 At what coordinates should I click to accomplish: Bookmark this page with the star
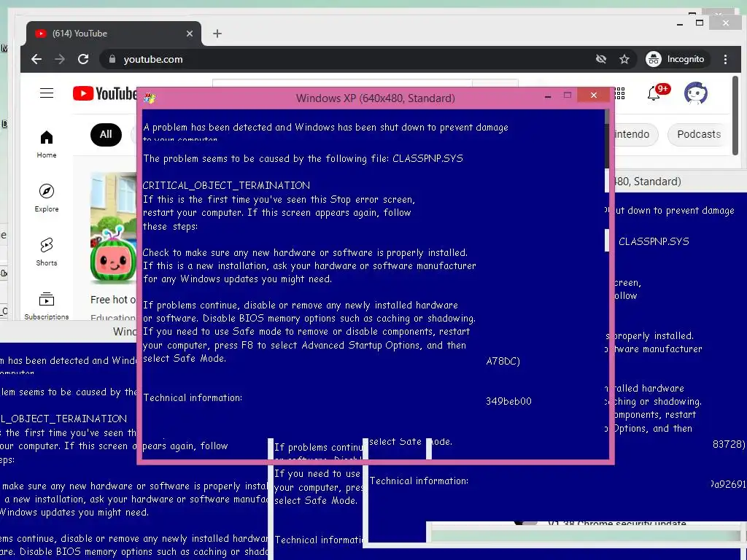[624, 59]
